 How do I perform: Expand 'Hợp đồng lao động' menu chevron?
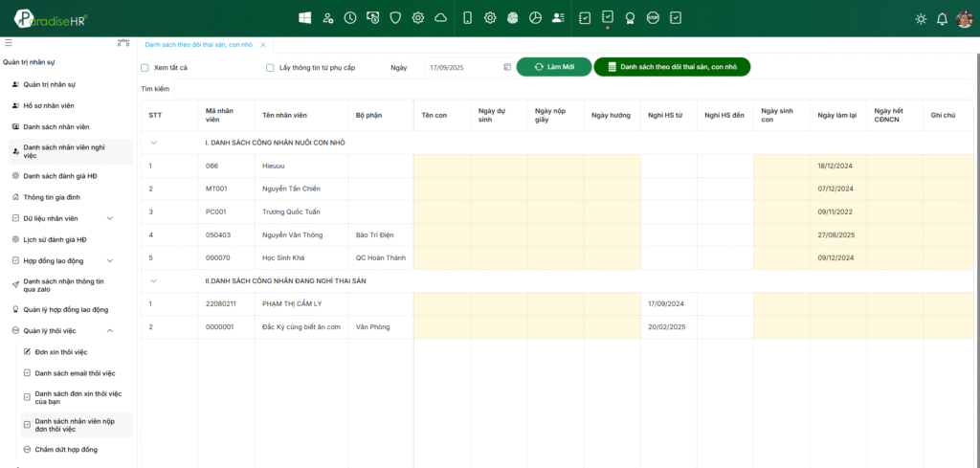pyautogui.click(x=110, y=260)
